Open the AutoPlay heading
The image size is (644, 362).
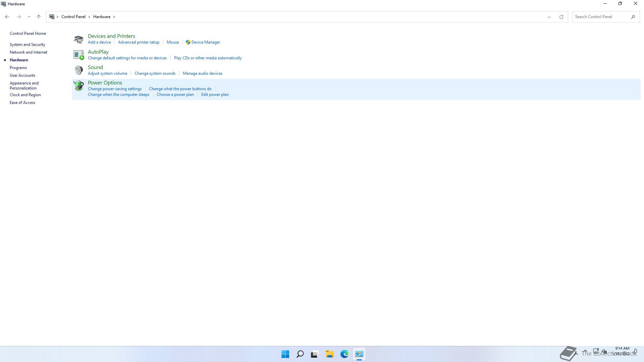[98, 52]
